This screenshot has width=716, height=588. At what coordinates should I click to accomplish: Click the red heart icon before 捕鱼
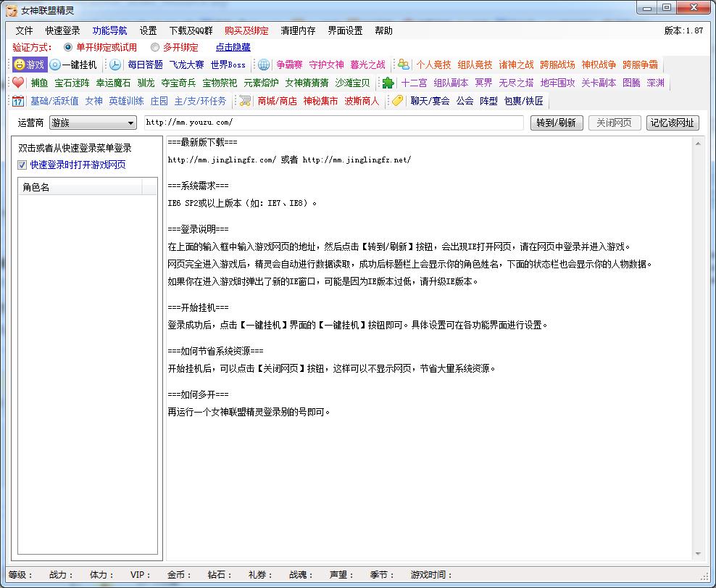click(x=18, y=83)
